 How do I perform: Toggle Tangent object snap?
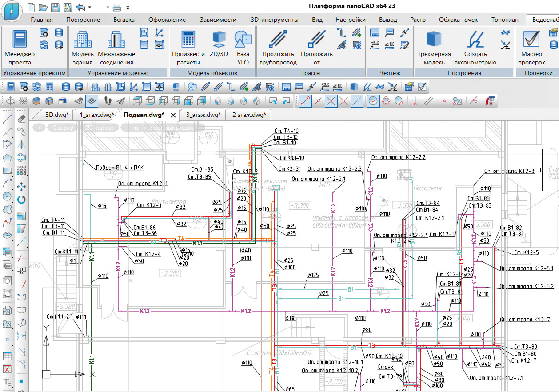[399, 101]
